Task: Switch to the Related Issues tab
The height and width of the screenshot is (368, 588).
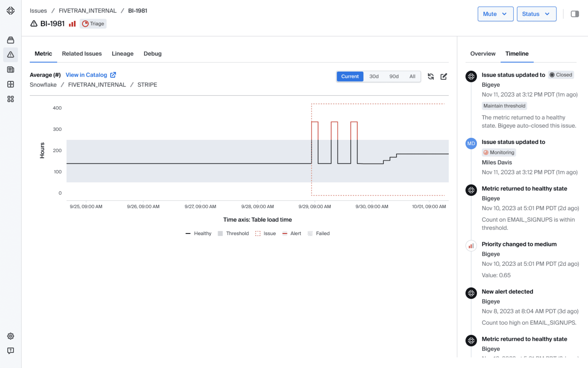Action: (82, 54)
